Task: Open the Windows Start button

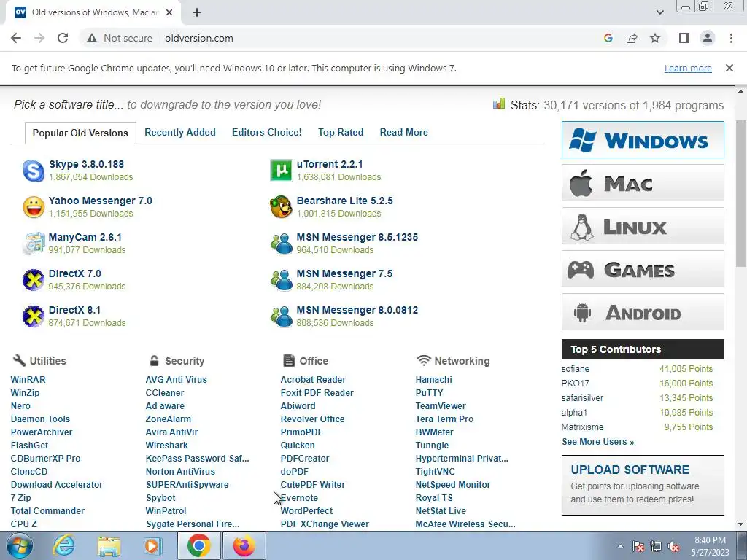Action: pos(20,545)
